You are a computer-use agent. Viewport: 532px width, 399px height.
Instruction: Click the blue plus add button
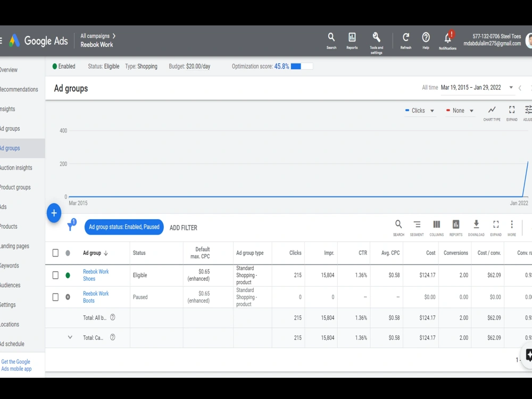pyautogui.click(x=54, y=213)
